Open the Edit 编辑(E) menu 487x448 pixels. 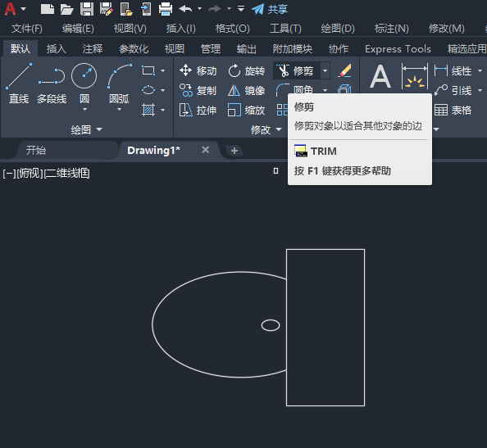tap(78, 29)
